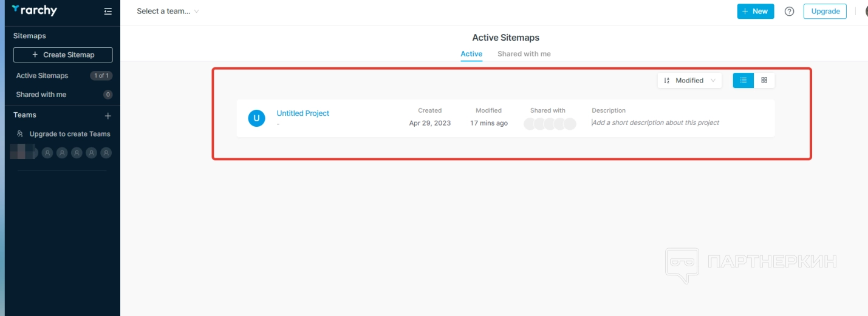Click the Create Sitemap button
Screen dimensions: 868x316
(63, 55)
